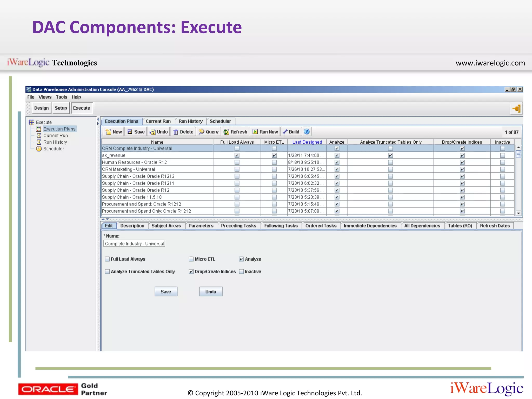This screenshot has width=532, height=399.
Task: Click the Undo button in the edit form
Action: pos(211,292)
